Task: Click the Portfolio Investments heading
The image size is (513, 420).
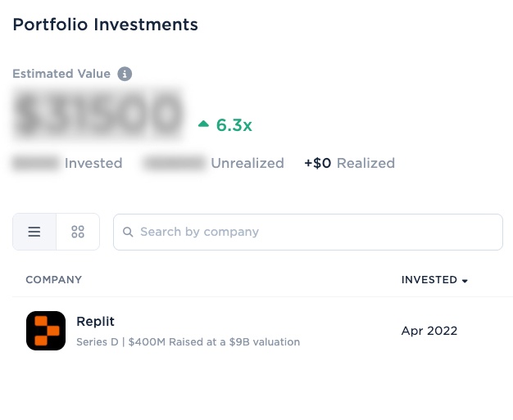Action: (106, 25)
